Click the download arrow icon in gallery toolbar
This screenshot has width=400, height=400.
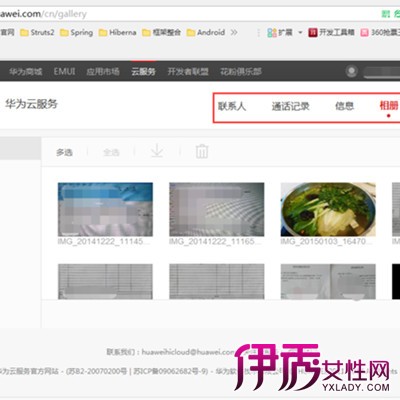(x=157, y=151)
